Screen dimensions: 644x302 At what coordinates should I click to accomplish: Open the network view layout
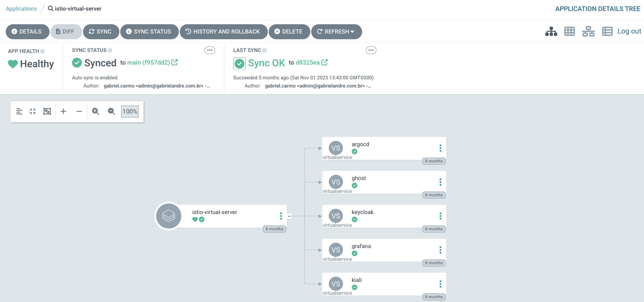588,32
